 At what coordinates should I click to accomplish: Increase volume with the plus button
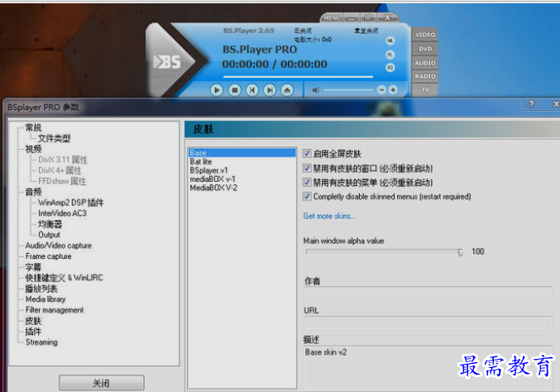tap(393, 89)
